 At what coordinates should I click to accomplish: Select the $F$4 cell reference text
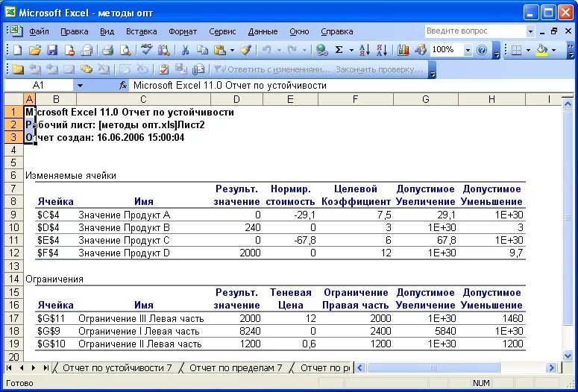[48, 253]
